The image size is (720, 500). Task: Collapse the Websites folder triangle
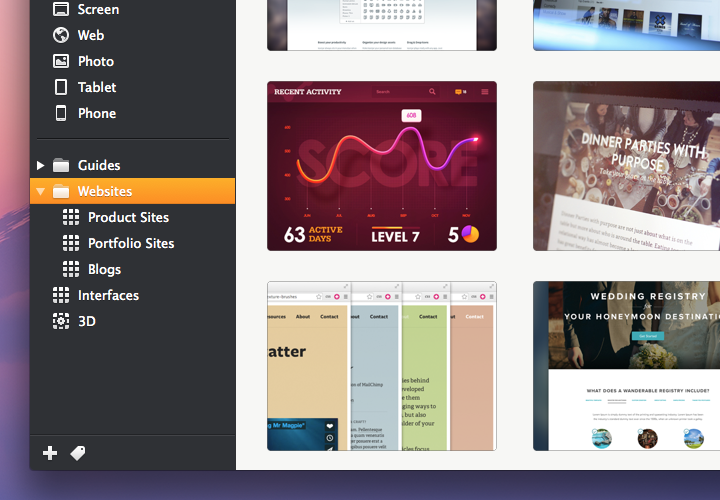[40, 191]
